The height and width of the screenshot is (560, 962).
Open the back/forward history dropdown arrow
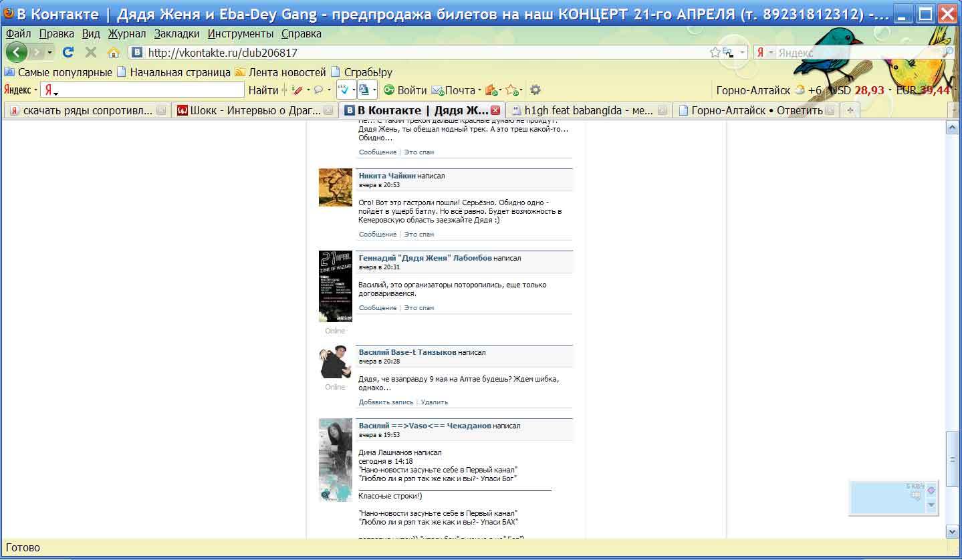tap(49, 52)
